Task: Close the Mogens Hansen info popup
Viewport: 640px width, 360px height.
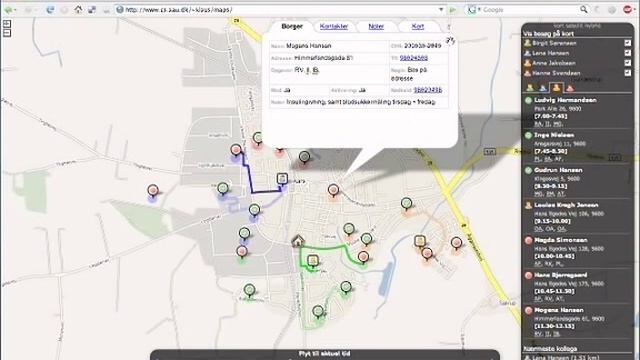Action: (x=450, y=40)
